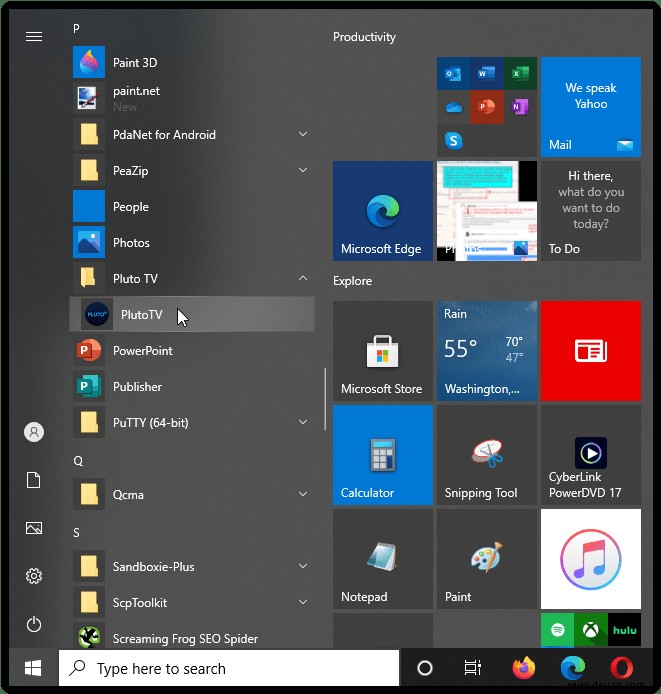Click the letter S section header

tap(77, 532)
